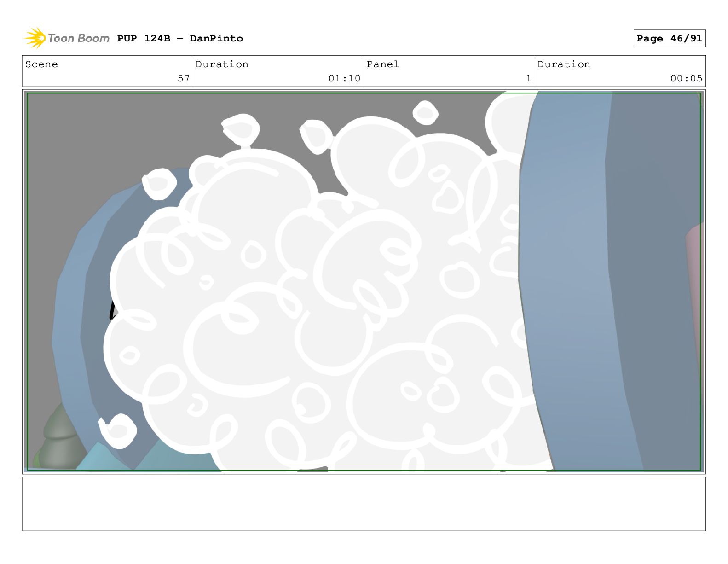The image size is (728, 564).
Task: Click the 'Scene' header label
Action: 41,64
